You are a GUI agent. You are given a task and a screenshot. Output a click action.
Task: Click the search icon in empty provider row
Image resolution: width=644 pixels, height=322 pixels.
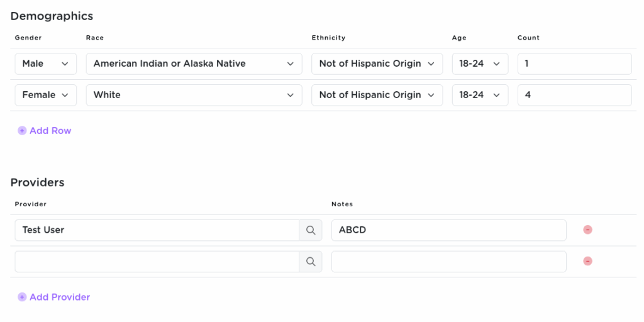pyautogui.click(x=311, y=262)
